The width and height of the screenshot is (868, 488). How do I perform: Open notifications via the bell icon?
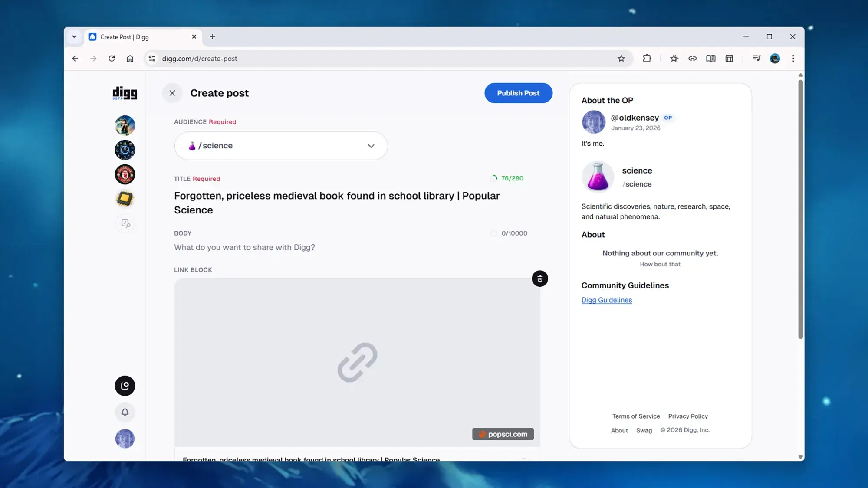(x=125, y=412)
